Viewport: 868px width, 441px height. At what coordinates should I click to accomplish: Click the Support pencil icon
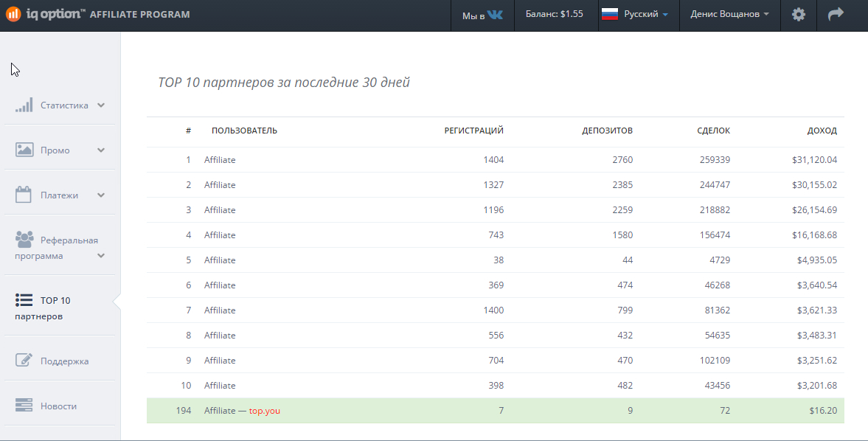(24, 361)
